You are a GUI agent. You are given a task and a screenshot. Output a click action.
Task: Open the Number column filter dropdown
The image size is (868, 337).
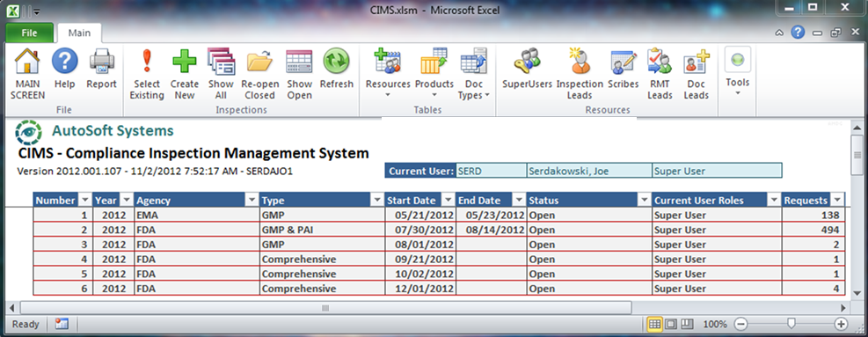click(84, 200)
